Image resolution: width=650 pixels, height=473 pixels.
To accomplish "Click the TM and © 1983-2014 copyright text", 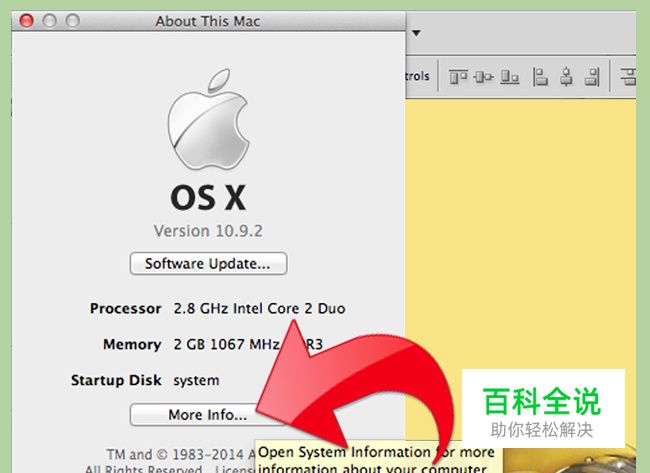I will click(x=181, y=454).
